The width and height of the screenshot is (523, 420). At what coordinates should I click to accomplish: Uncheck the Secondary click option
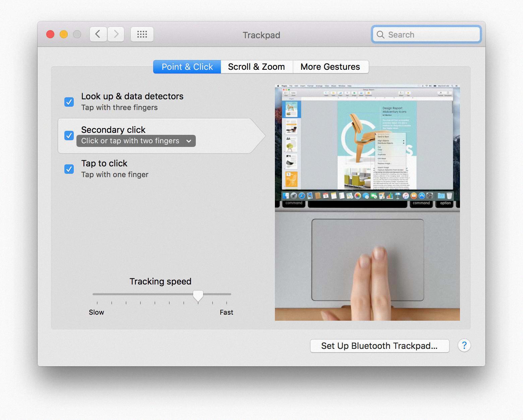coord(69,135)
